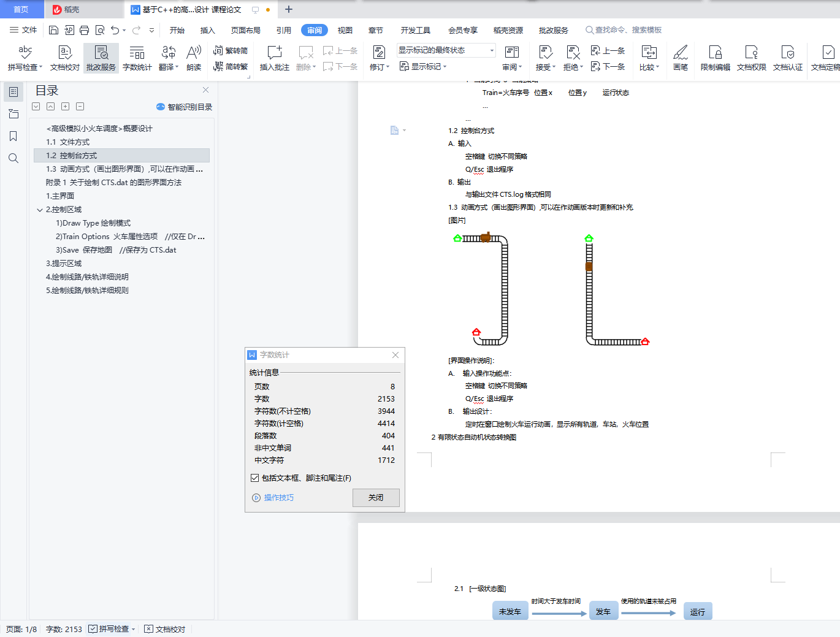The height and width of the screenshot is (637, 840).
Task: Click the plus box icon in 目录 panel
Action: [65, 107]
